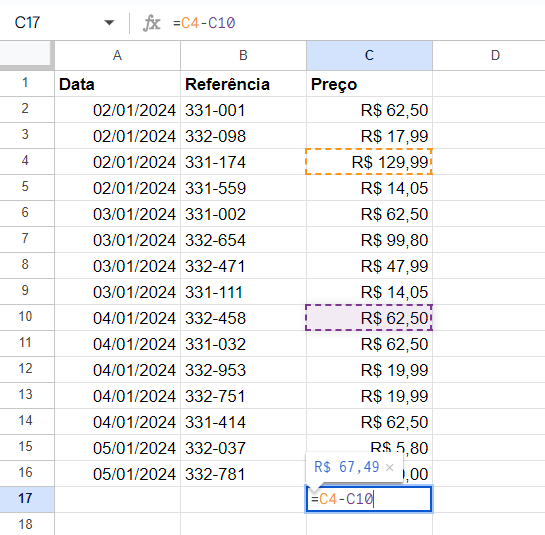The height and width of the screenshot is (535, 545).
Task: Click the date cell in row 2
Action: [117, 110]
